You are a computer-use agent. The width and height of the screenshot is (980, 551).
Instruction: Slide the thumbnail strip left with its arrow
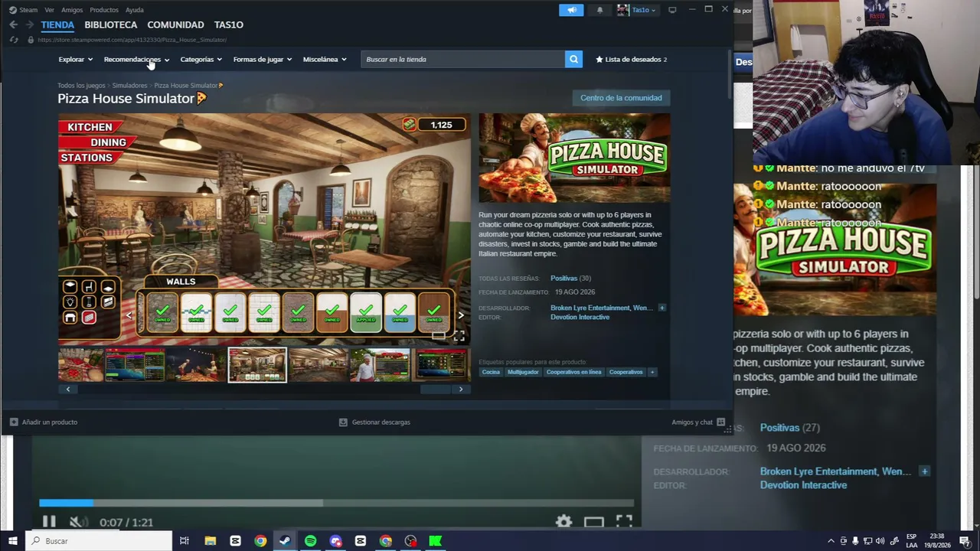point(67,389)
